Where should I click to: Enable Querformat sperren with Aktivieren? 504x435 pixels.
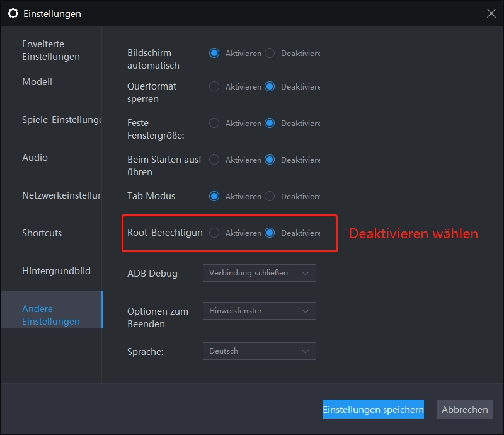214,86
